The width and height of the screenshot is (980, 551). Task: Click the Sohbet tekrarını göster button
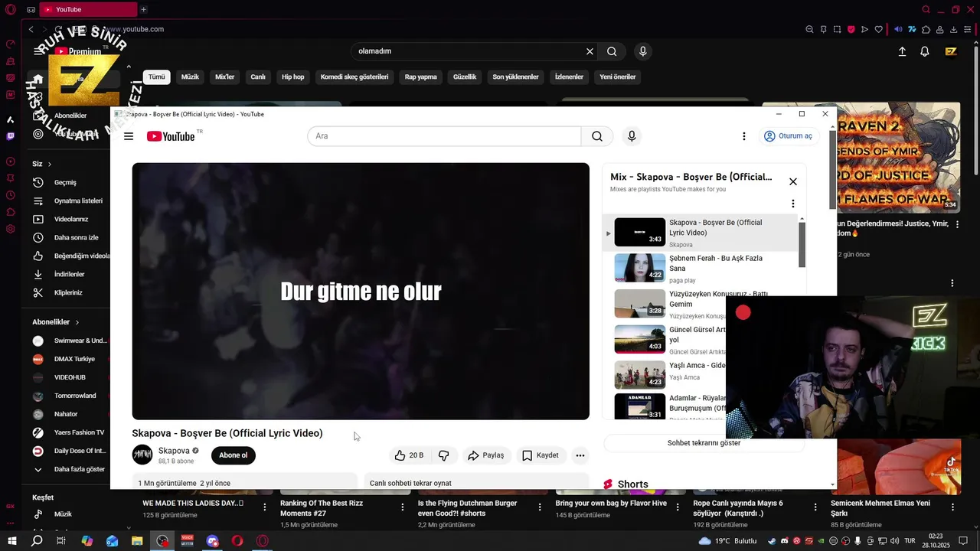point(704,443)
